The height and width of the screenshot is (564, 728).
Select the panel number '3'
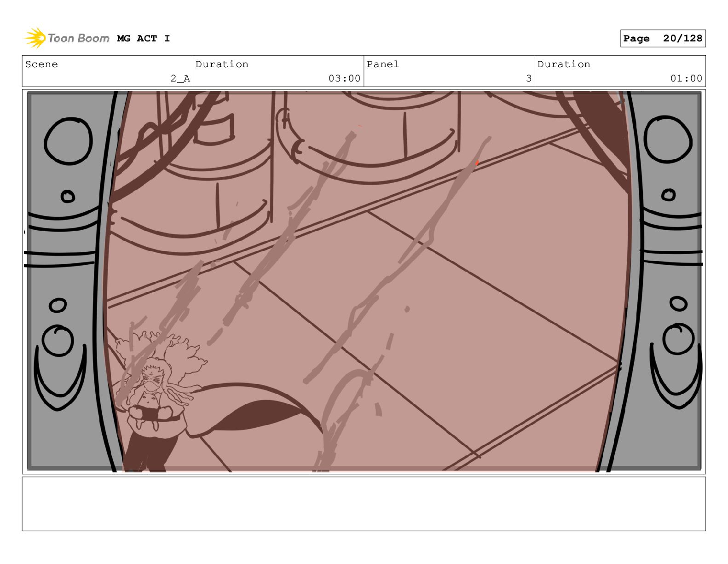pyautogui.click(x=529, y=79)
